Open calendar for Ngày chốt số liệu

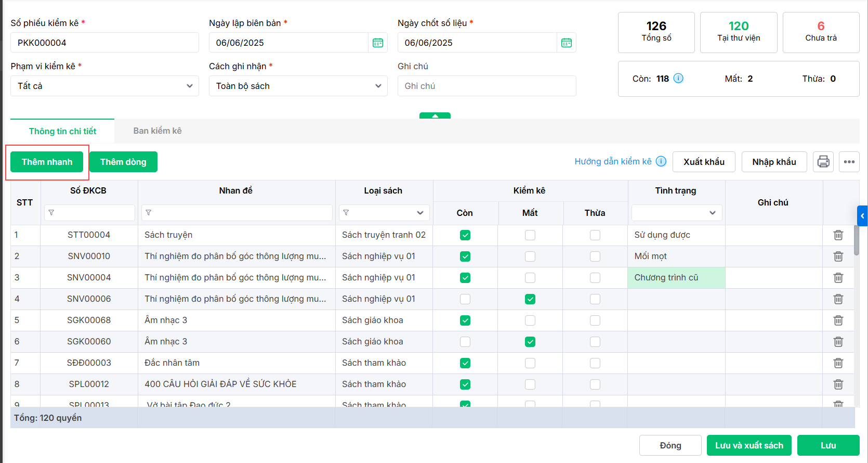point(567,43)
